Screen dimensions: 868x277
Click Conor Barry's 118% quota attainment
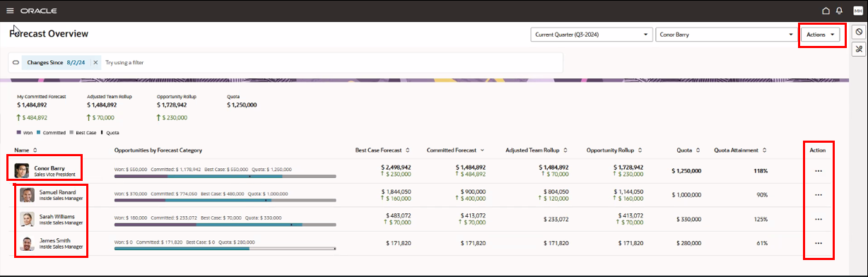(x=761, y=171)
